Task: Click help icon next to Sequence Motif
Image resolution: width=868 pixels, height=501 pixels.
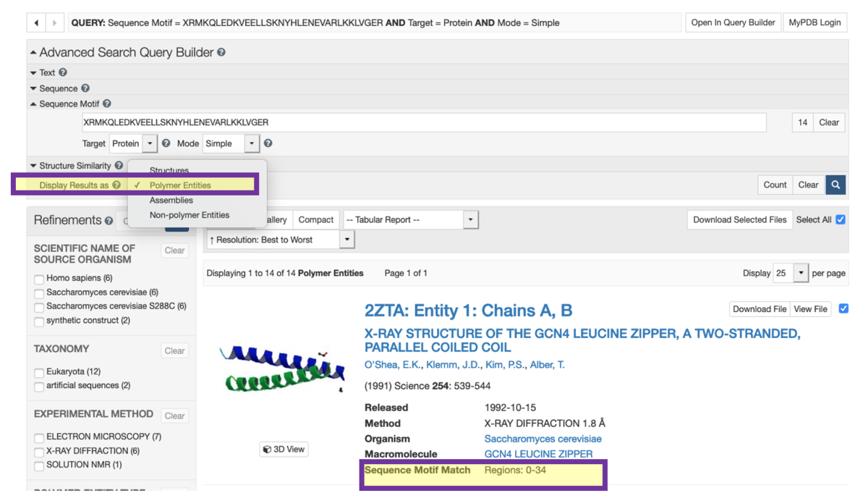Action: coord(107,104)
